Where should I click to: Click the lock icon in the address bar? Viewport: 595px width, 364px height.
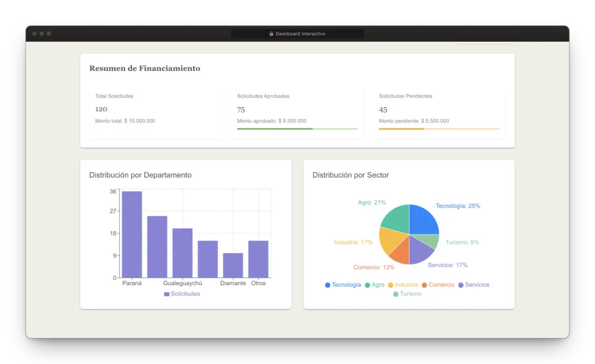click(x=271, y=34)
